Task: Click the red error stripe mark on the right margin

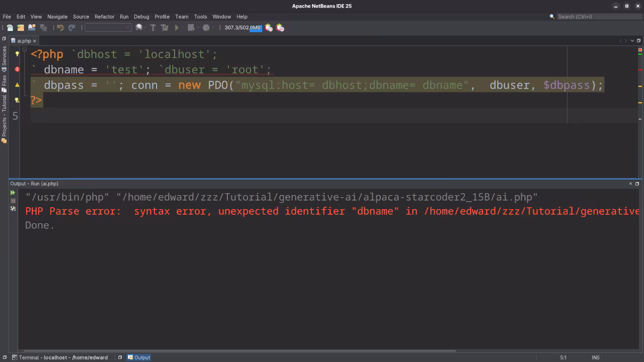Action: tap(640, 69)
